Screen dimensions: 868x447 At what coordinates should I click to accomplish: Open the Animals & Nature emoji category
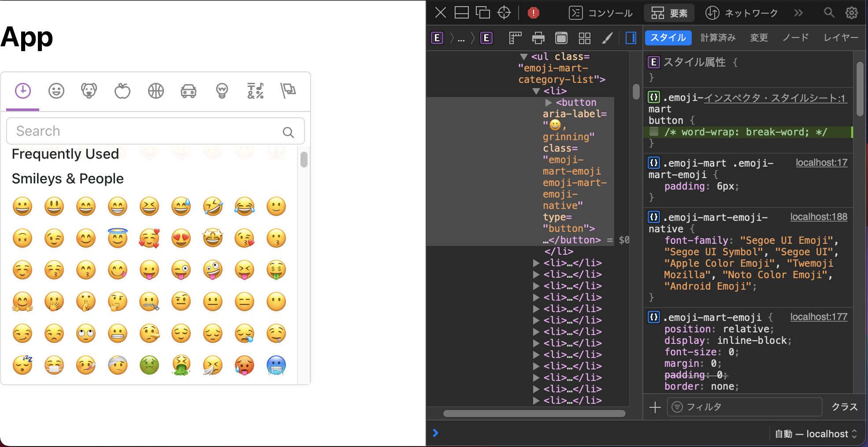89,91
